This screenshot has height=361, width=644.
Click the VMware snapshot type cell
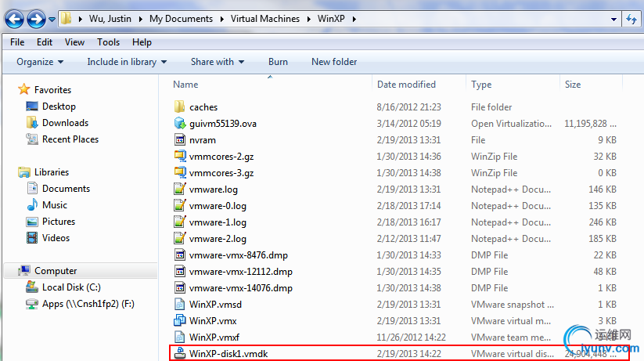513,305
